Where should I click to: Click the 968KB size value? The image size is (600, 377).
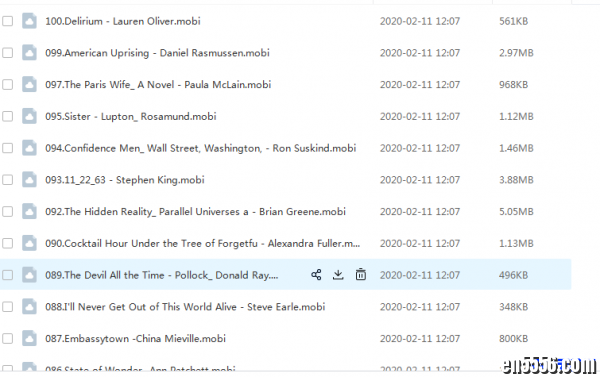click(x=514, y=85)
